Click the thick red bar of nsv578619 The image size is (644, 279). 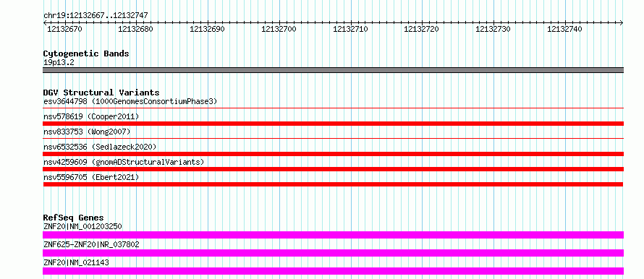[x=333, y=124]
